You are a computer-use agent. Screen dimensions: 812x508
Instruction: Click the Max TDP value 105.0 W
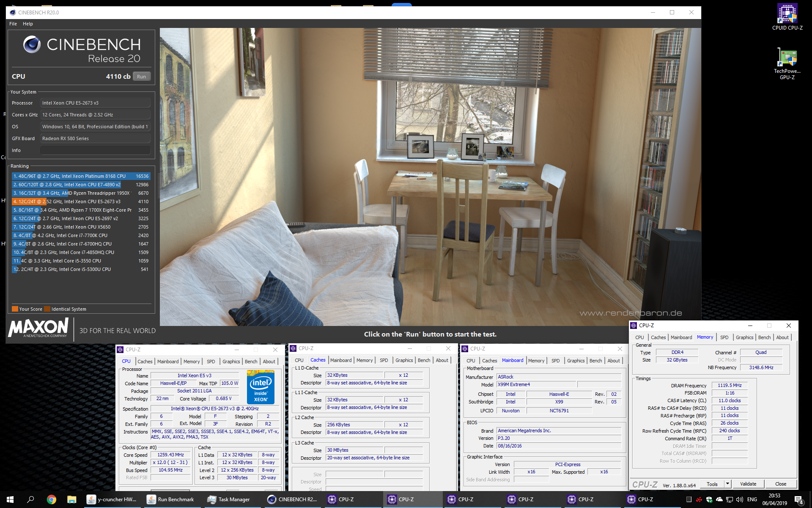click(x=230, y=383)
